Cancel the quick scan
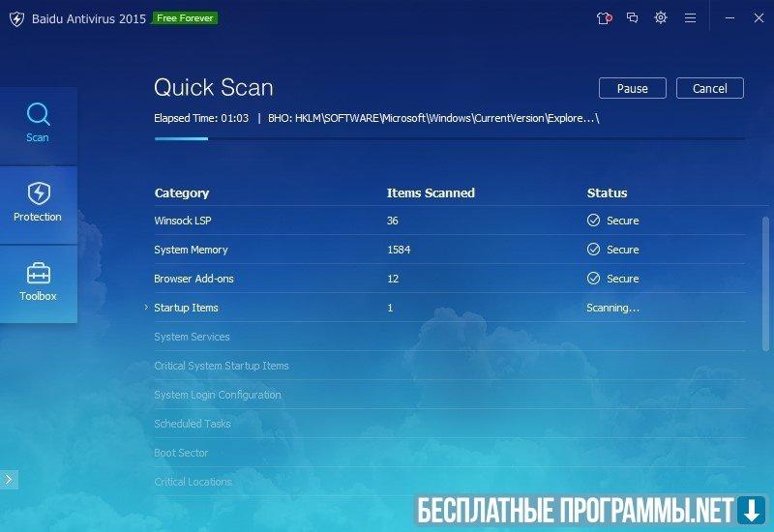This screenshot has width=774, height=532. click(709, 88)
